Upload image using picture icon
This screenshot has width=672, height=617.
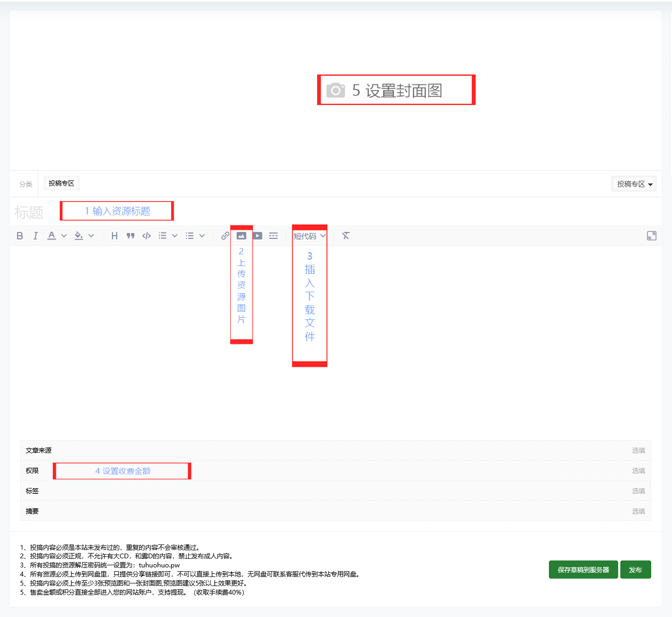[x=241, y=236]
